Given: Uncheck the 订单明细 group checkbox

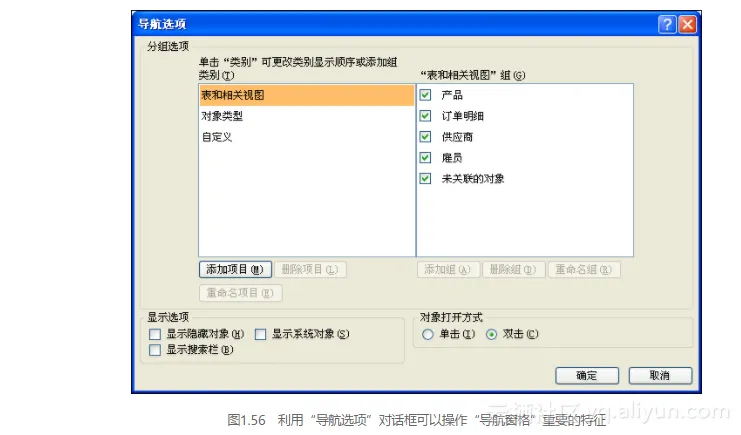Looking at the screenshot, I should click(425, 116).
